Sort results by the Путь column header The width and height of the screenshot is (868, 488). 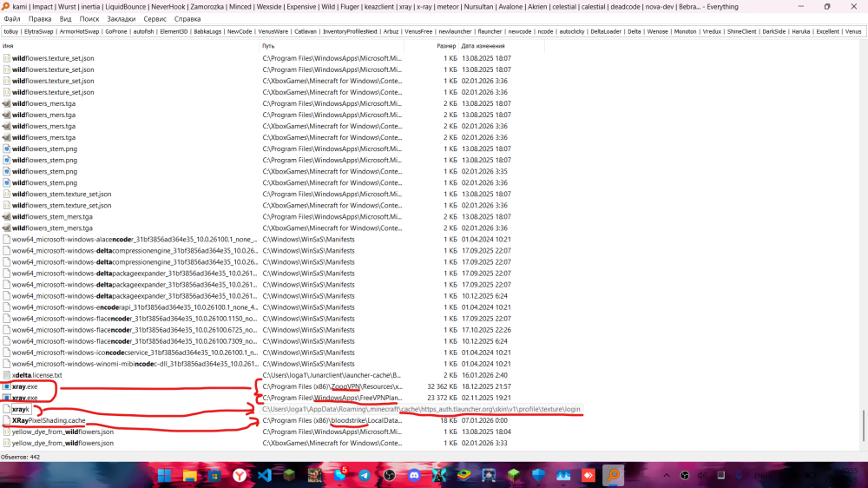coord(332,46)
